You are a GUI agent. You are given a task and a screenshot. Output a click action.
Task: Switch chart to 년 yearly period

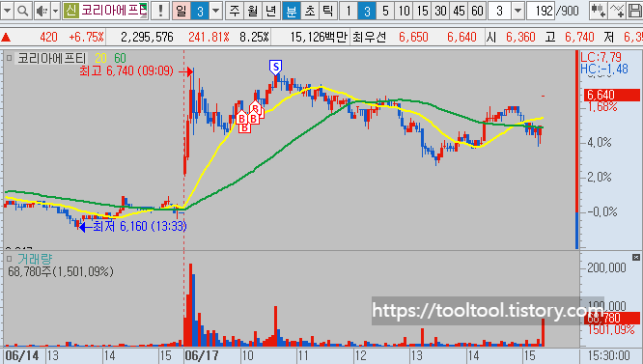[x=270, y=11]
